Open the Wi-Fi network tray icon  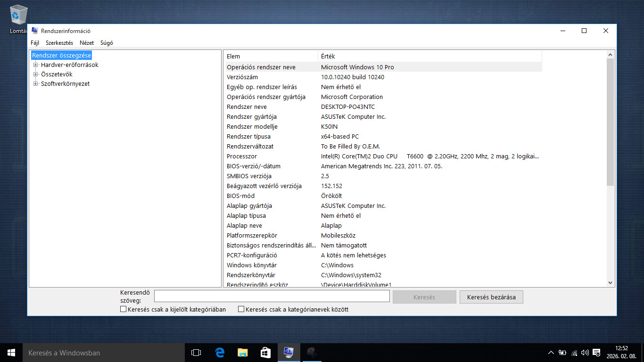click(x=574, y=353)
